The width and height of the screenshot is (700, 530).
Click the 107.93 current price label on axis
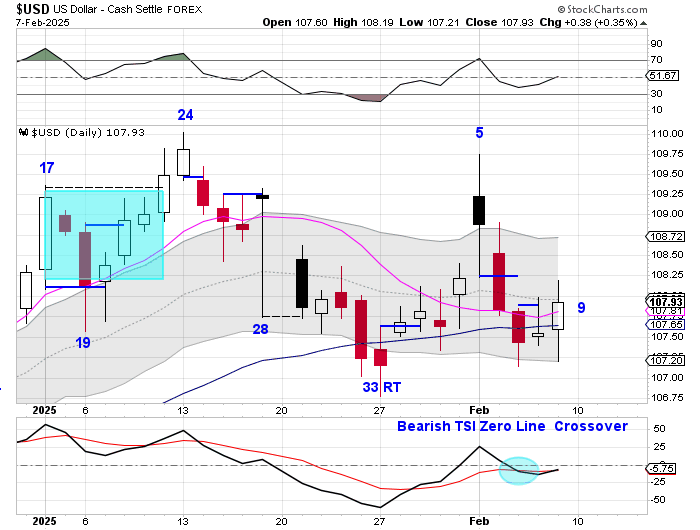click(x=664, y=301)
